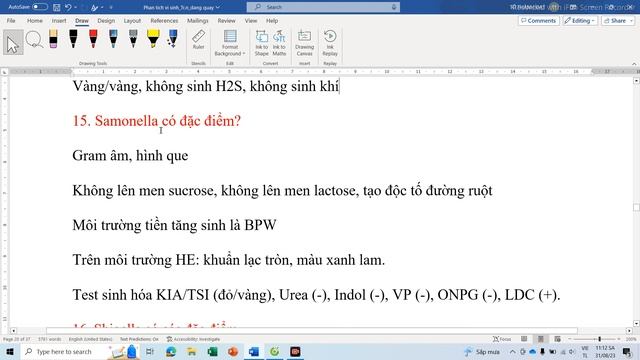The height and width of the screenshot is (360, 640).
Task: Choose the yellow highlighter
Action: [x=153, y=39]
